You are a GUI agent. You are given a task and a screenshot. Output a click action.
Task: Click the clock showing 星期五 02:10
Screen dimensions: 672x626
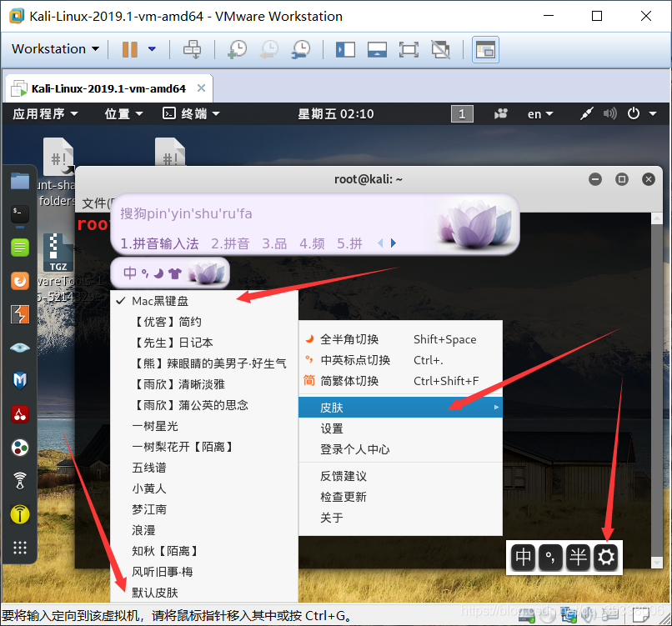[335, 114]
